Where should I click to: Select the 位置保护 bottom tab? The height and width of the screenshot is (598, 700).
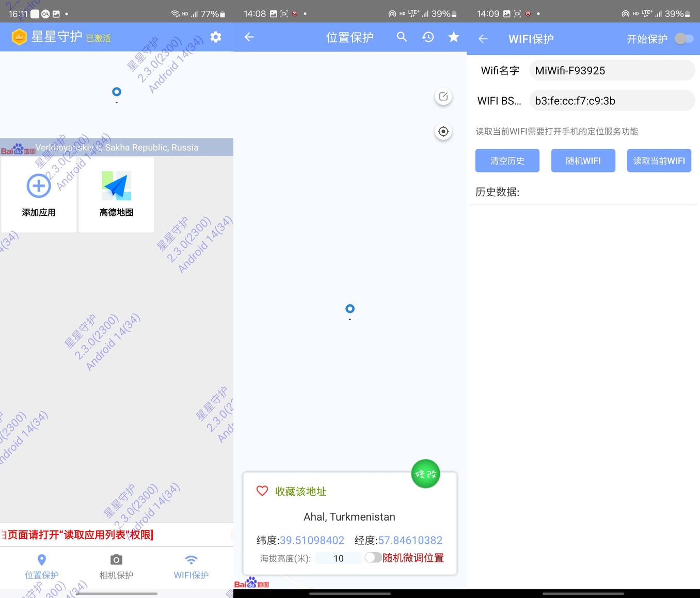(x=42, y=567)
